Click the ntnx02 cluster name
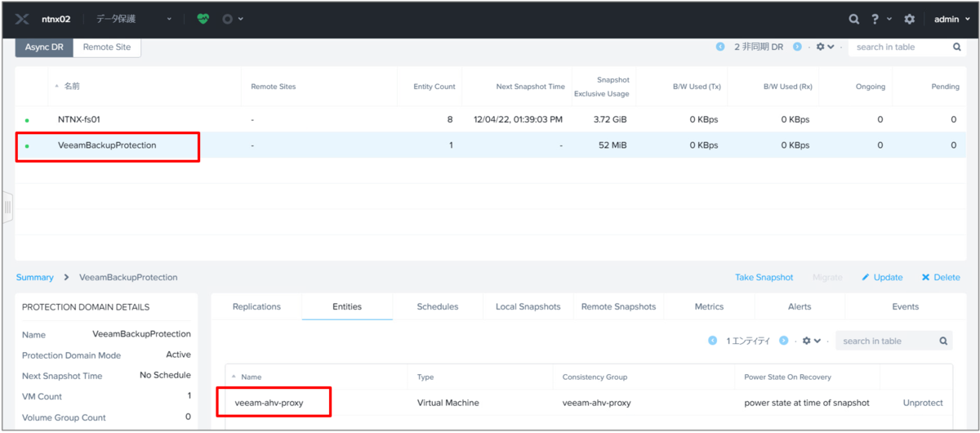Viewport: 980px width, 433px height. [56, 19]
